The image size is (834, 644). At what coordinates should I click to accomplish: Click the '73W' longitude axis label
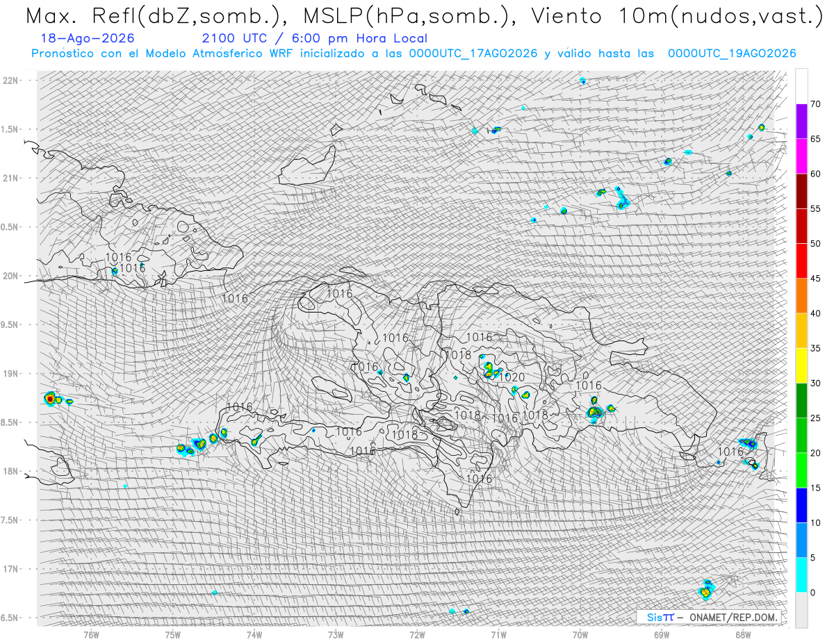click(x=336, y=634)
